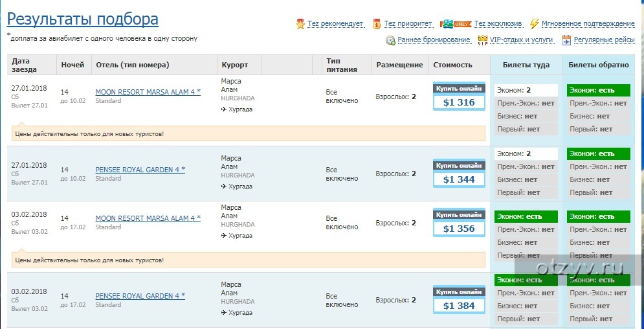644x329 pixels.
Task: Open MOON RESORT MARSA ALAM link for 03.02.2018
Action: (x=148, y=218)
